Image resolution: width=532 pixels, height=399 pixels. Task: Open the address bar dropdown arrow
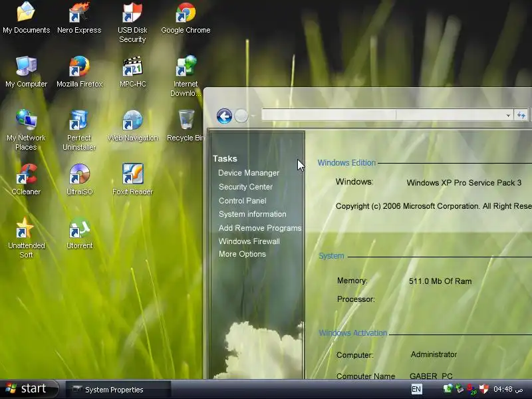point(508,115)
